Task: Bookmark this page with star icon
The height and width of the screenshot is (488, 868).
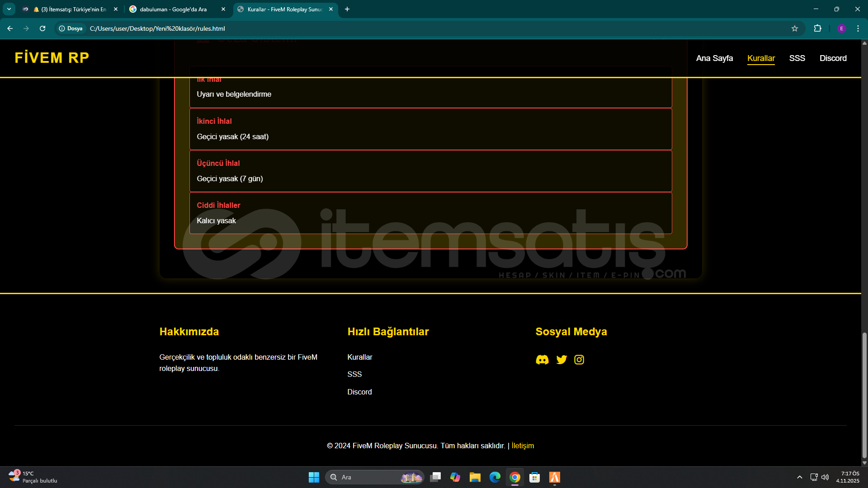Action: point(795,28)
